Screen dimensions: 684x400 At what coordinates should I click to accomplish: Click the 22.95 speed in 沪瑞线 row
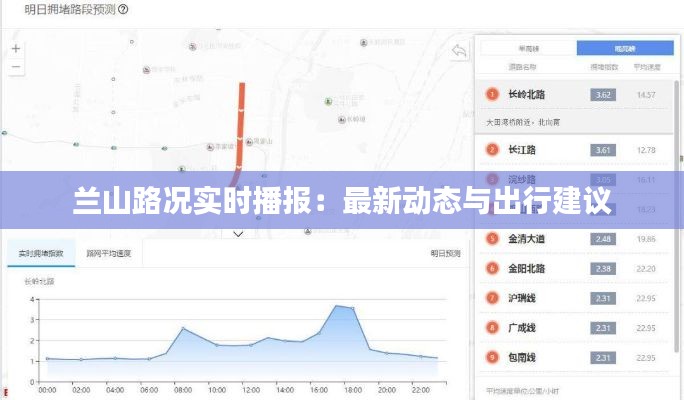[646, 298]
